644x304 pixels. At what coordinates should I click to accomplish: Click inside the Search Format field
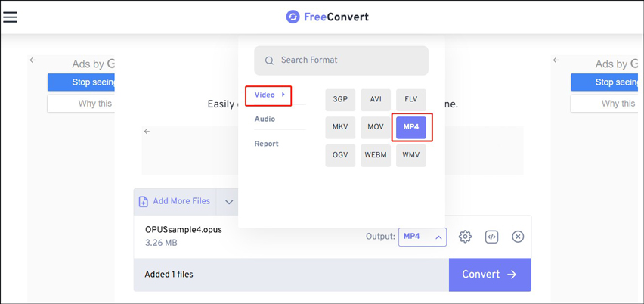[341, 60]
